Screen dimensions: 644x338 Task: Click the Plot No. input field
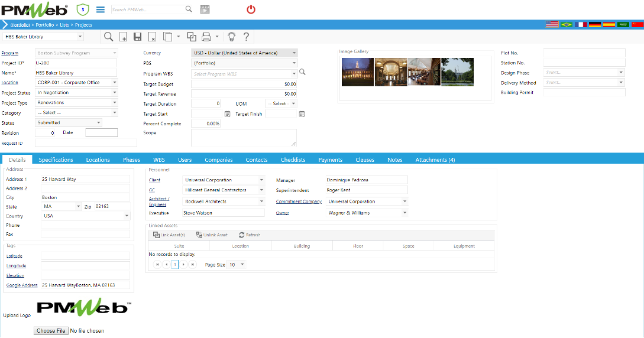(x=584, y=53)
